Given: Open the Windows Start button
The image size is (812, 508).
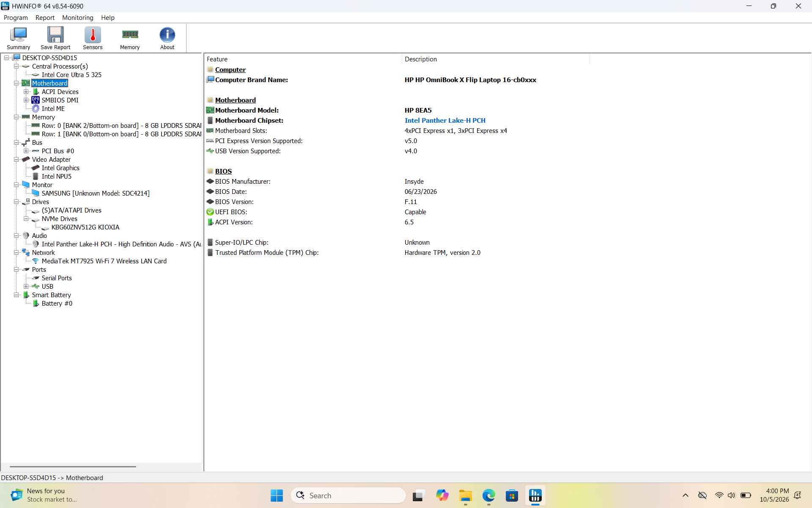Looking at the screenshot, I should pos(277,495).
